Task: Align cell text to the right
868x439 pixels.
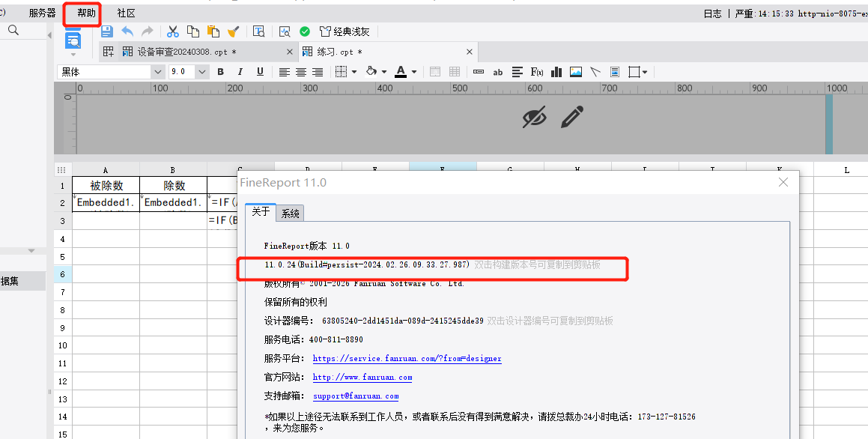Action: click(x=318, y=72)
